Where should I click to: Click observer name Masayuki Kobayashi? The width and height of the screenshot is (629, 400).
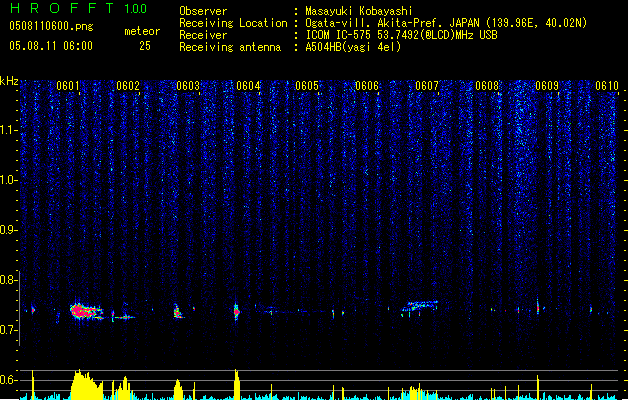click(x=358, y=11)
